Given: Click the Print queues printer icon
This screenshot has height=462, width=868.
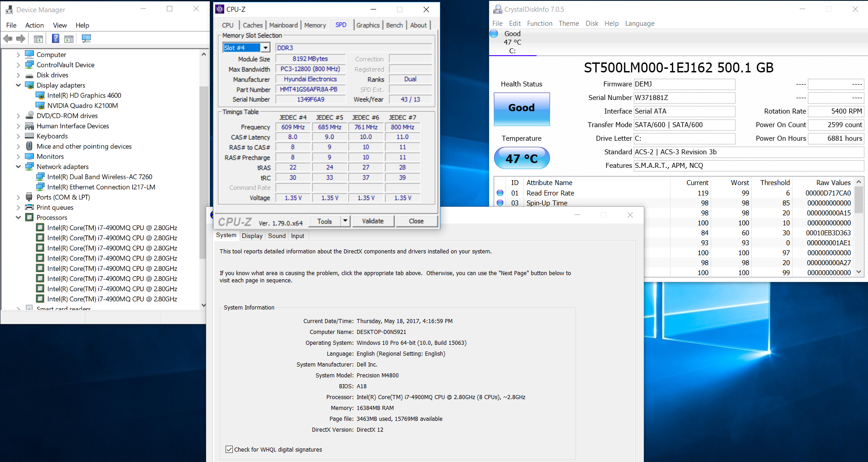Looking at the screenshot, I should click(x=29, y=207).
